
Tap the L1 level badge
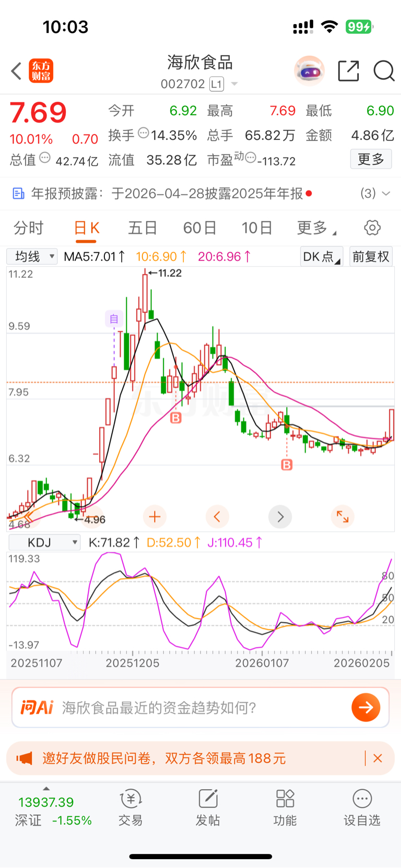click(217, 84)
